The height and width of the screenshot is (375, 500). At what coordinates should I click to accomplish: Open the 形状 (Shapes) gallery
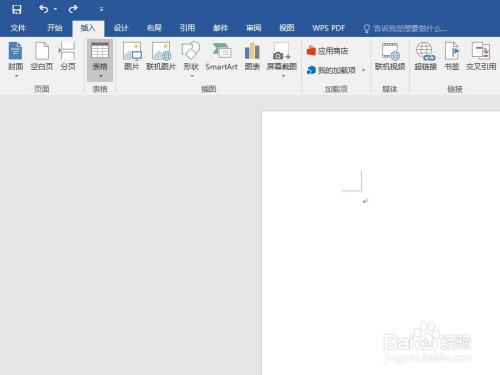pos(191,56)
